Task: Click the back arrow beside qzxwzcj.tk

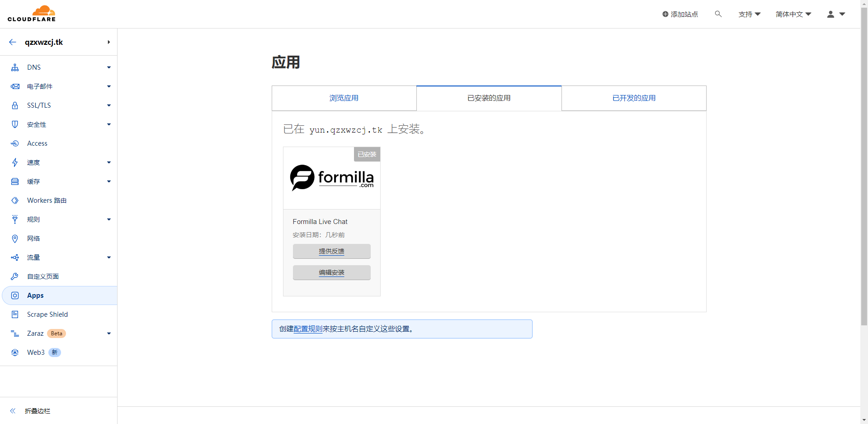Action: tap(13, 42)
